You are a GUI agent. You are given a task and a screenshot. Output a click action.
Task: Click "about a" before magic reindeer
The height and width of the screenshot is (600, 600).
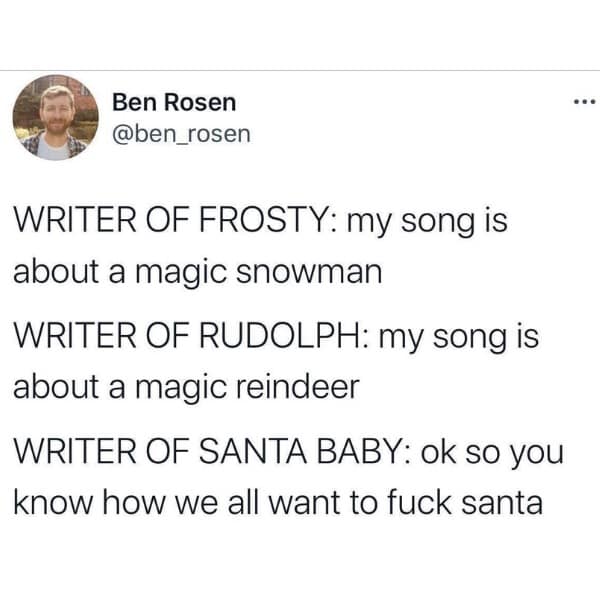(64, 387)
